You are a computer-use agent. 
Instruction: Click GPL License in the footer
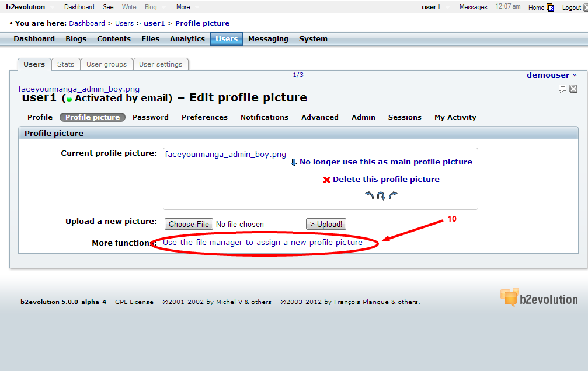(134, 302)
